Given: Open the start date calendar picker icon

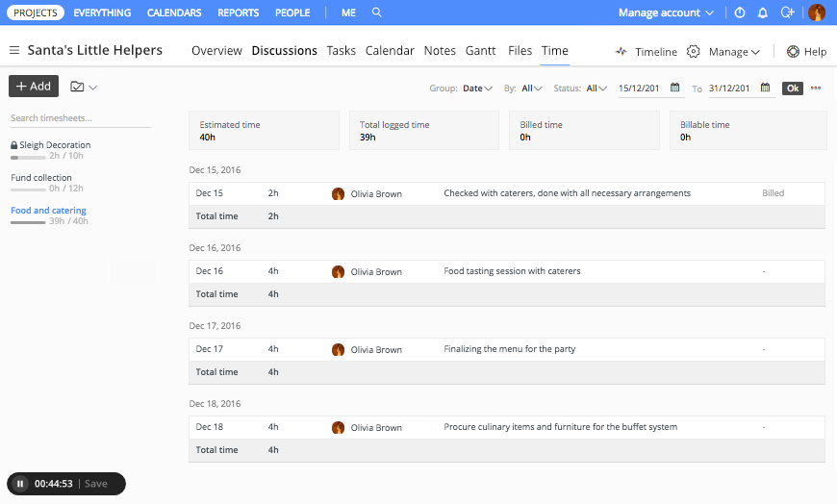Looking at the screenshot, I should coord(675,88).
